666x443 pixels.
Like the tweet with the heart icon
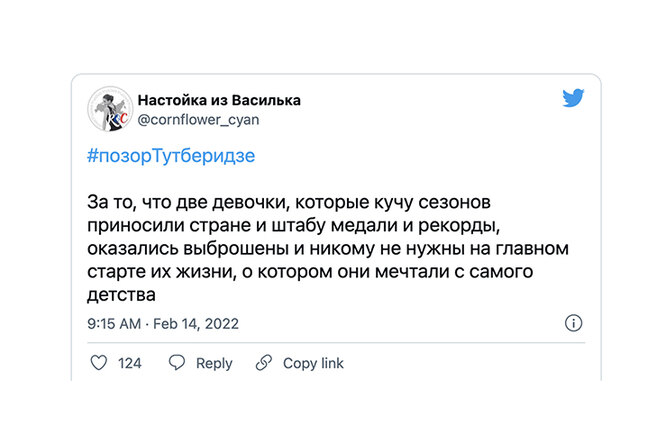coord(99,363)
